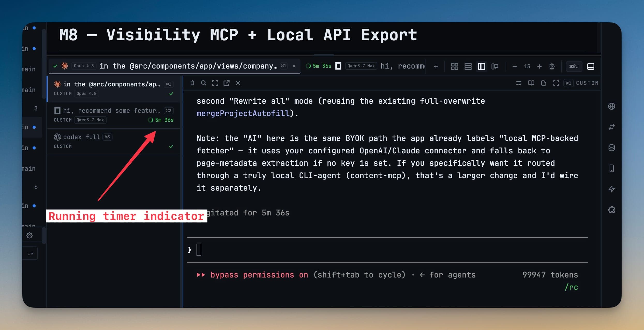The height and width of the screenshot is (330, 644).
Task: Click the Opus 4.8 badge in session list
Action: pyautogui.click(x=86, y=94)
